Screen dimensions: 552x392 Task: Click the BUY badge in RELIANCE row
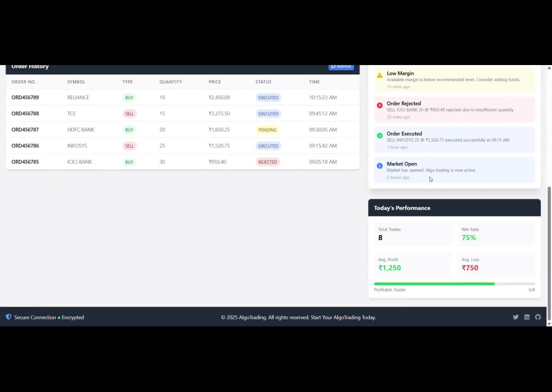(x=129, y=98)
